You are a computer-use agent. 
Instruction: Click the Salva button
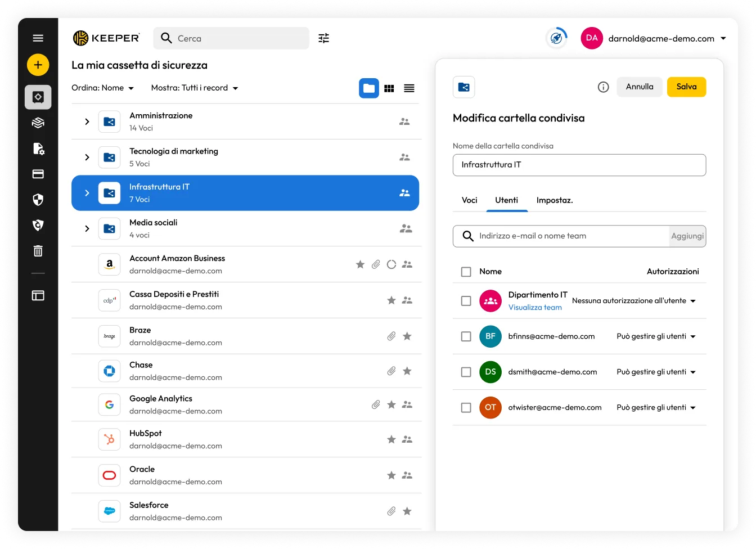686,87
